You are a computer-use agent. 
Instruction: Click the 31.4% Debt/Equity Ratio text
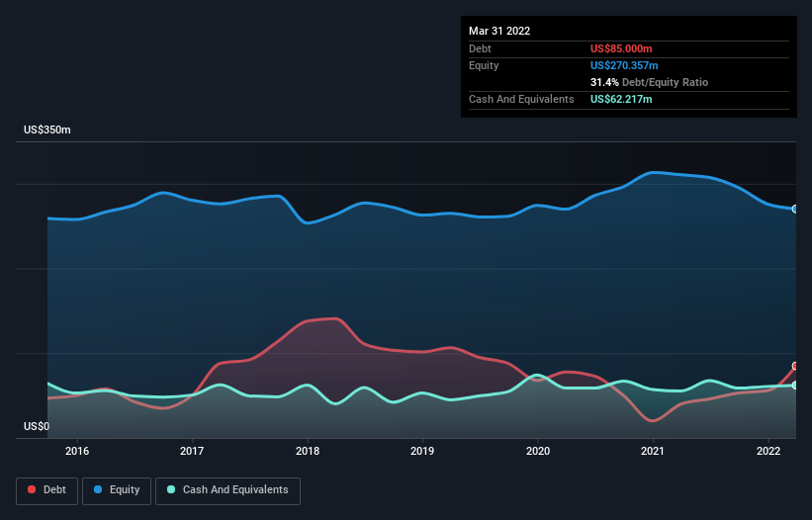(x=649, y=82)
